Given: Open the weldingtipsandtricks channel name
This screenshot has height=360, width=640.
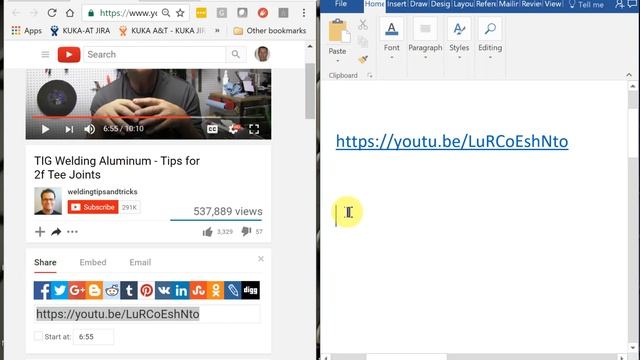Looking at the screenshot, I should click(102, 191).
